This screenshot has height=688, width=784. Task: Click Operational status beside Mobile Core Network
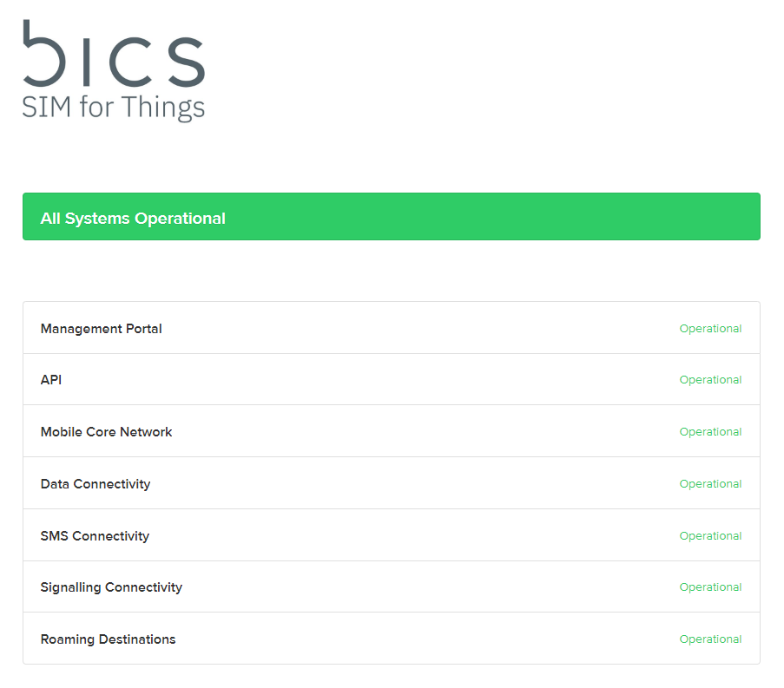[x=710, y=432]
